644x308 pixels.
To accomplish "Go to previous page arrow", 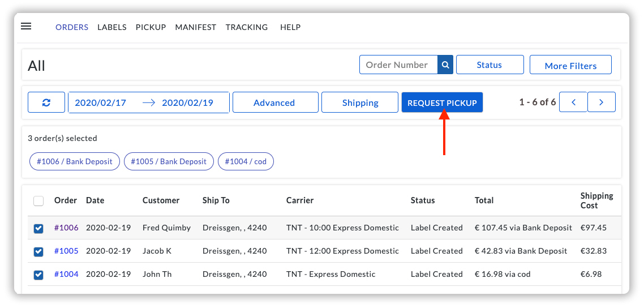I will coord(573,102).
